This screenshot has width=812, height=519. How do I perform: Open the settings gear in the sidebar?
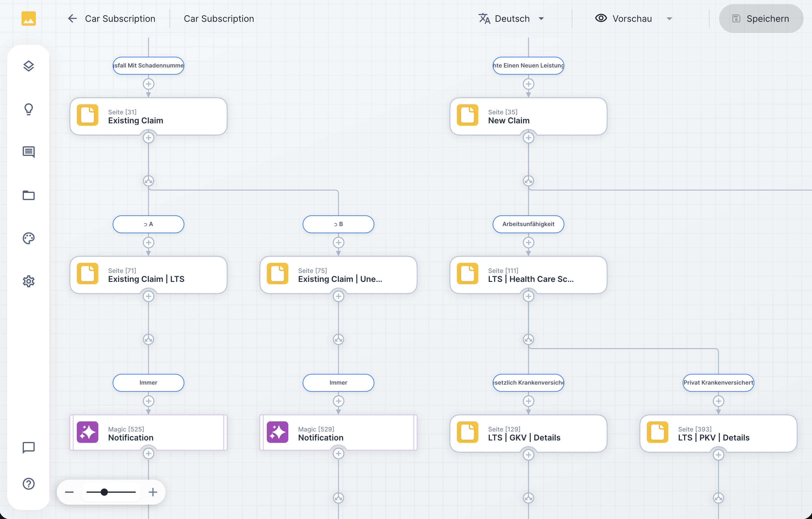tap(29, 281)
